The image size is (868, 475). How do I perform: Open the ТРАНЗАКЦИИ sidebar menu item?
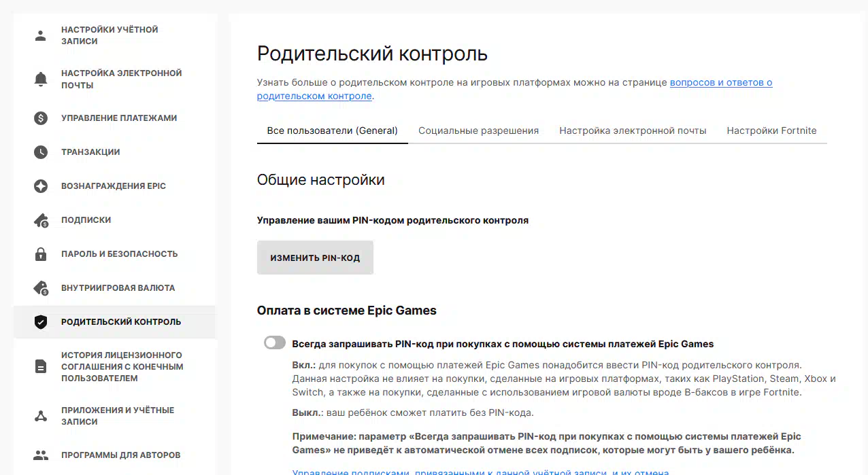coord(90,152)
